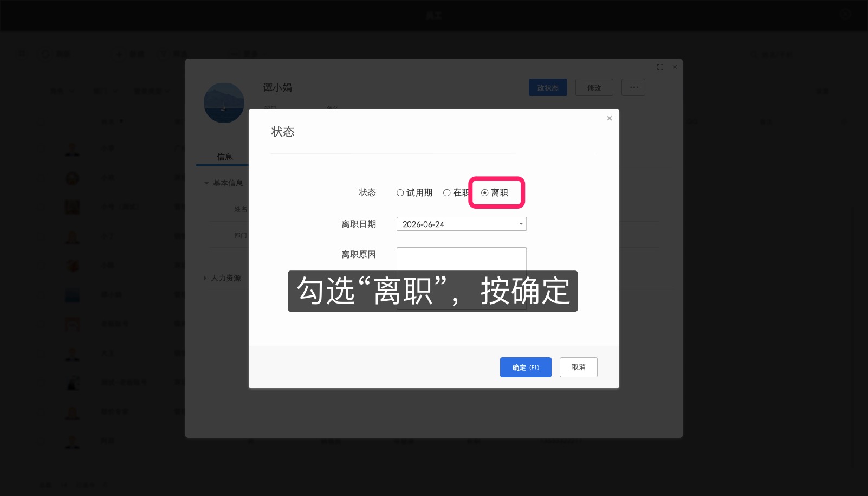Confirm with the 确定 (F1) button
Viewport: 868px width, 496px height.
pos(526,367)
